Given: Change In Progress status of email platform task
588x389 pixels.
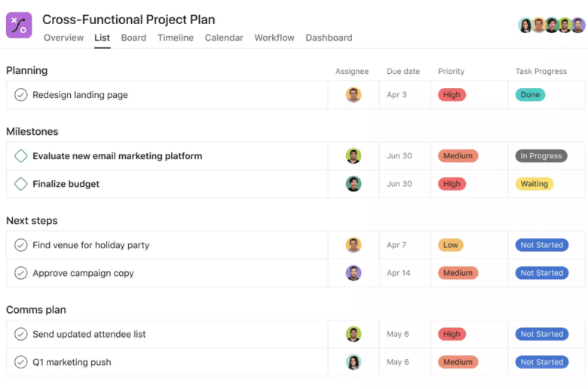Looking at the screenshot, I should click(541, 156).
